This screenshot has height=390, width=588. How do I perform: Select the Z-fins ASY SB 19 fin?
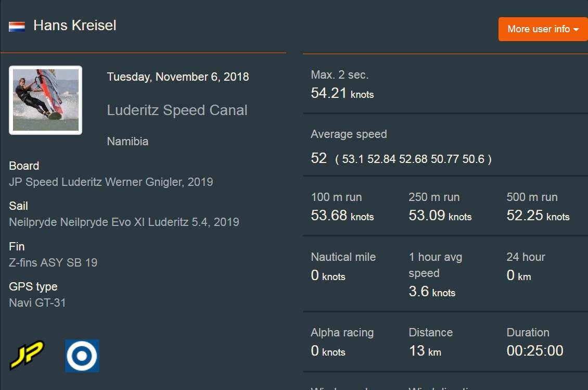53,262
